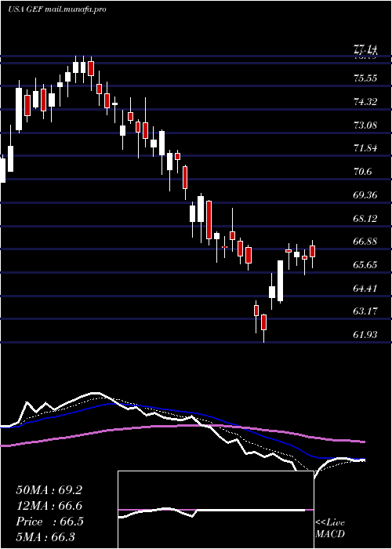This screenshot has height=549, width=392.
Task: Select the 61.93 price axis label
Action: (365, 335)
